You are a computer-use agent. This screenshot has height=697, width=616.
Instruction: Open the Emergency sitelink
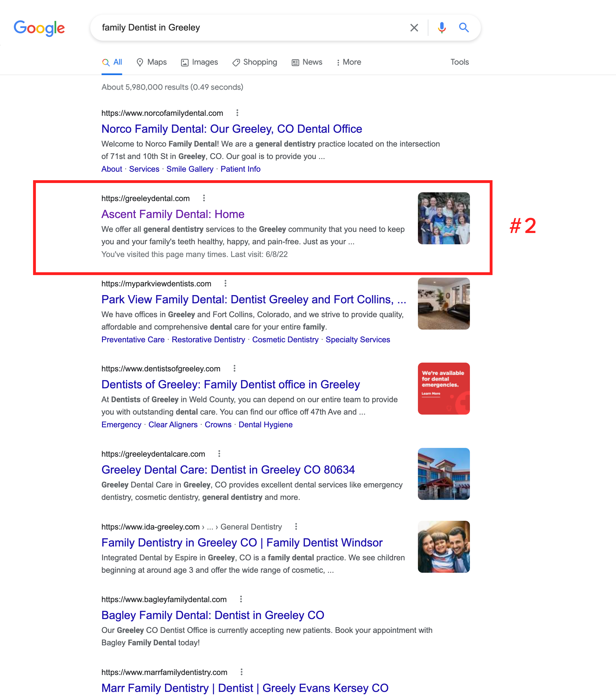coord(121,424)
